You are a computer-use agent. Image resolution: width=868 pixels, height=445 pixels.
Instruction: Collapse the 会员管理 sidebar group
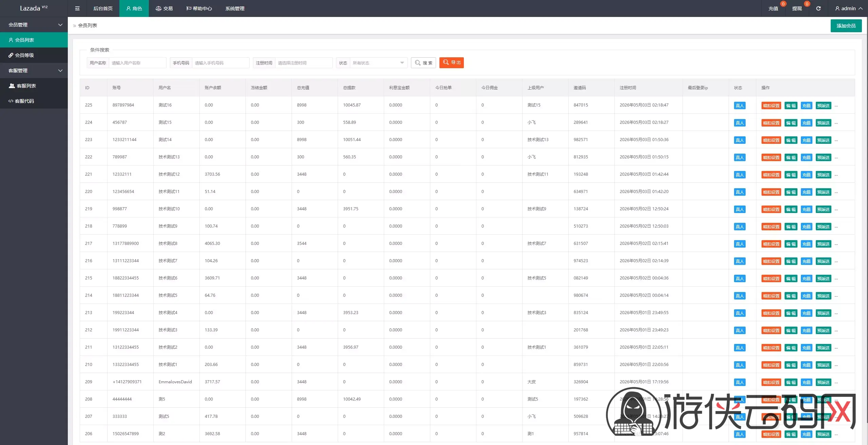click(x=34, y=24)
